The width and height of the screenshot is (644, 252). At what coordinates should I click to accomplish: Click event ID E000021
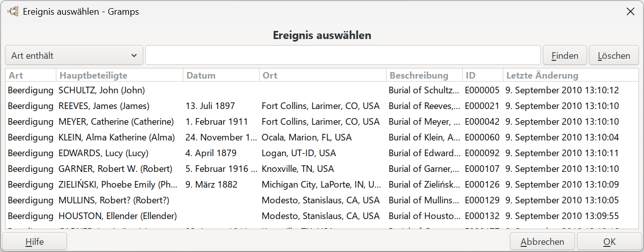point(482,106)
